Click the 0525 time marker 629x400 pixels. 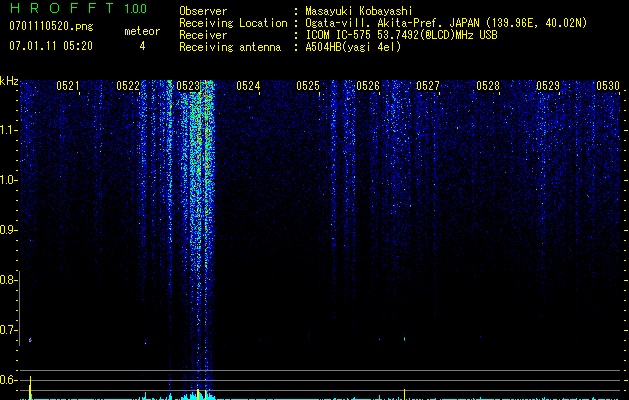click(308, 86)
